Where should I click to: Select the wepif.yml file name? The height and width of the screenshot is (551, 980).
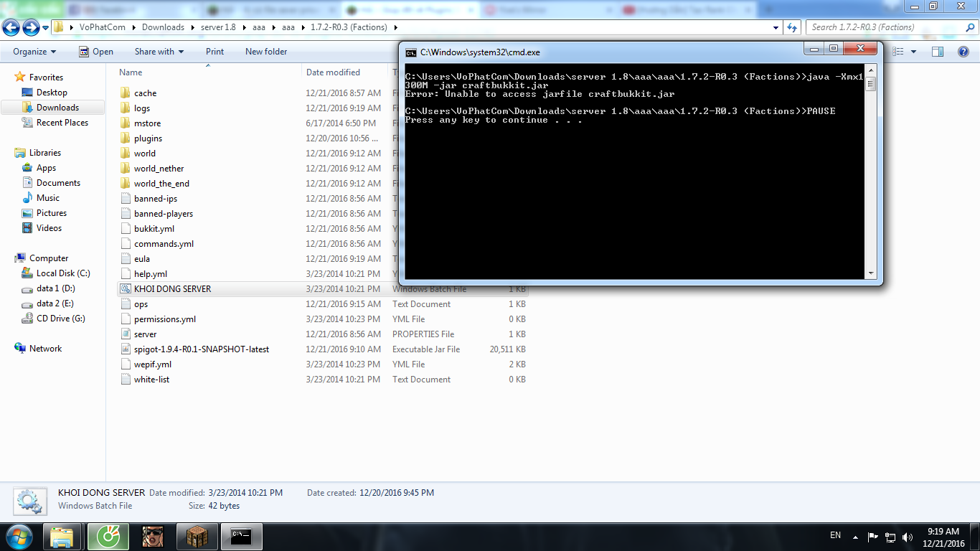153,364
